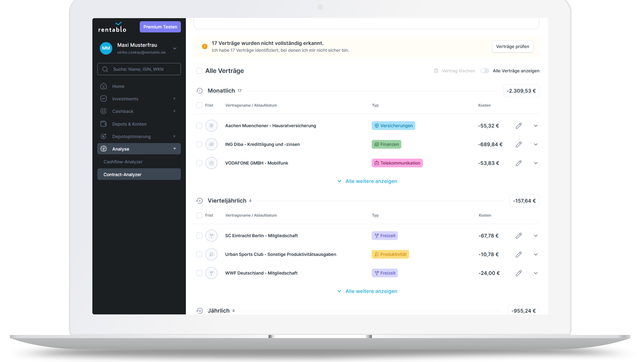Click the Vertrag löschen button

454,71
